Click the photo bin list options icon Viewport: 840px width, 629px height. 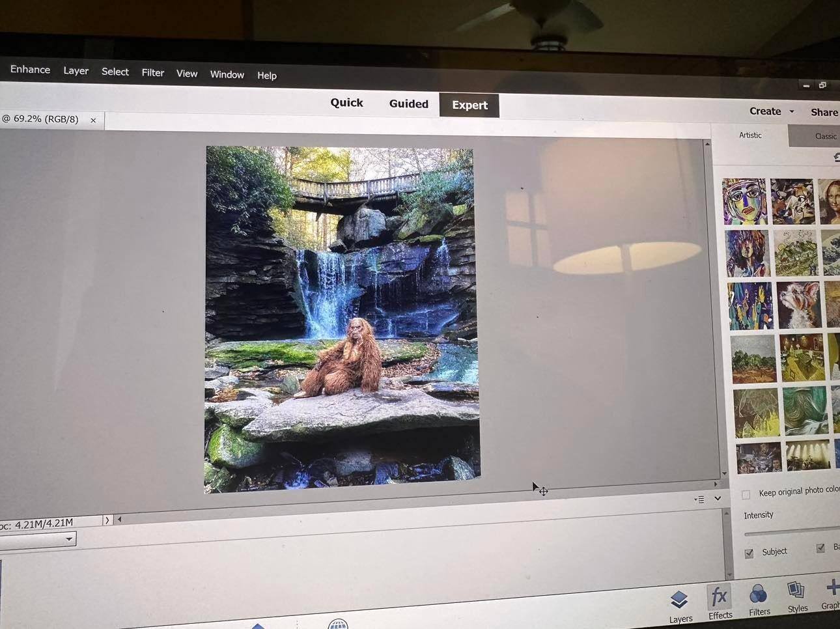pyautogui.click(x=699, y=499)
